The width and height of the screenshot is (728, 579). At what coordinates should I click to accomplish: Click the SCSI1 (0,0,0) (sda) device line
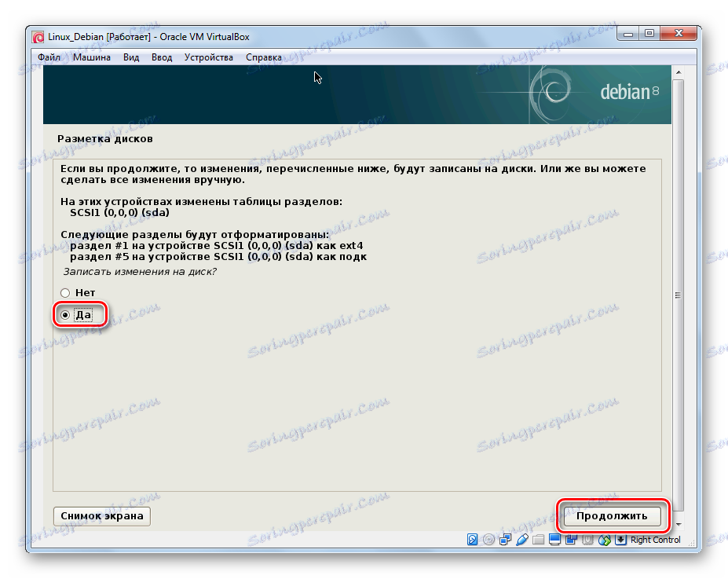(x=120, y=213)
